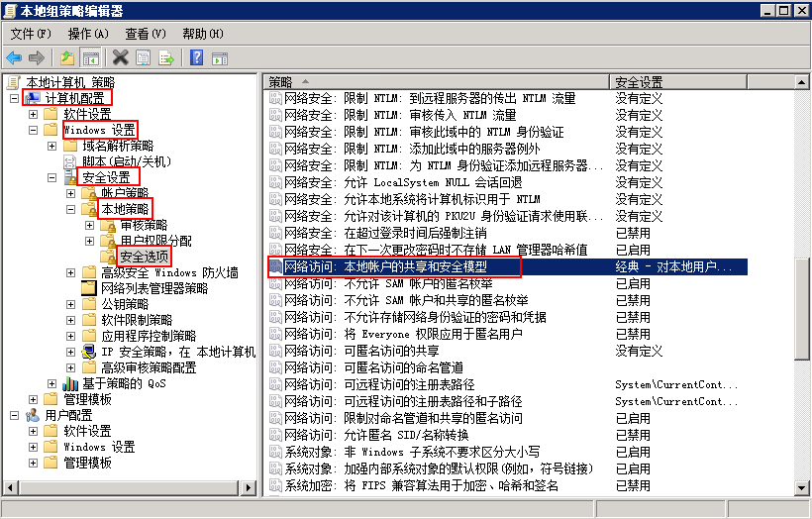The image size is (812, 519).
Task: Expand the 软件限制策略 node
Action: (71, 320)
